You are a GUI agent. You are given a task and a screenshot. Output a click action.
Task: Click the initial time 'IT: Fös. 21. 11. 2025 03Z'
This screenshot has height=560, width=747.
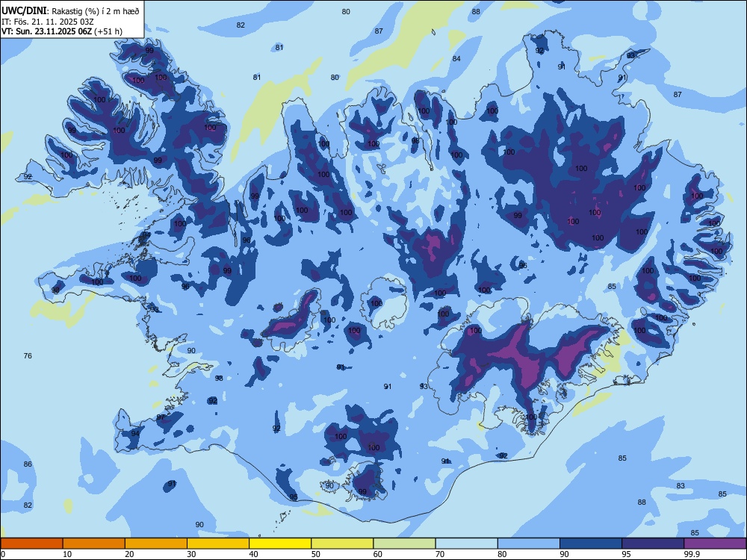coord(48,22)
